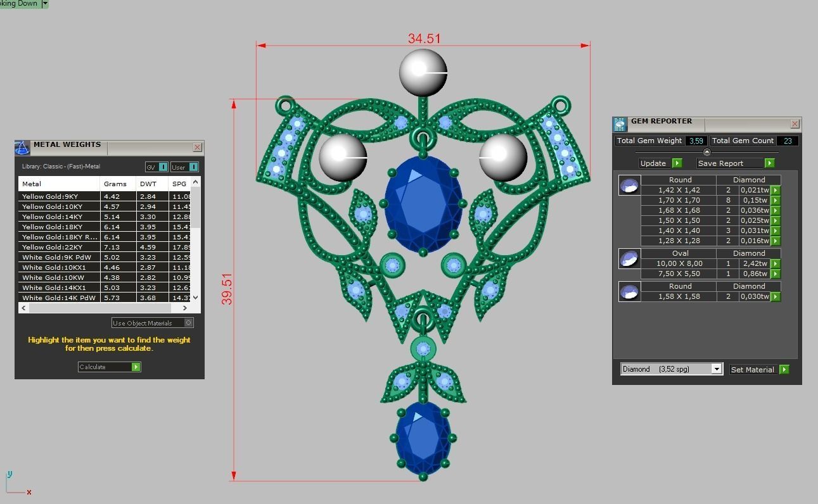
Task: Click the Total Gem Count value 23
Action: point(788,141)
